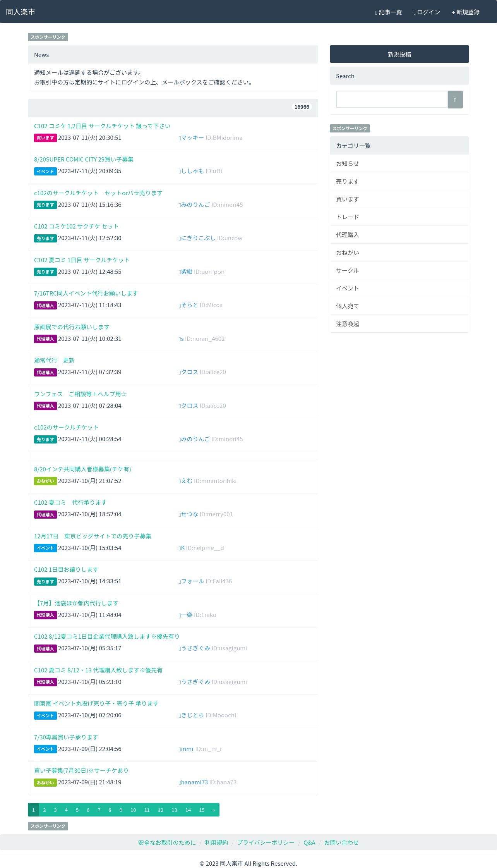This screenshot has width=497, height=868.
Task: Click the search submit icon button
Action: point(455,100)
